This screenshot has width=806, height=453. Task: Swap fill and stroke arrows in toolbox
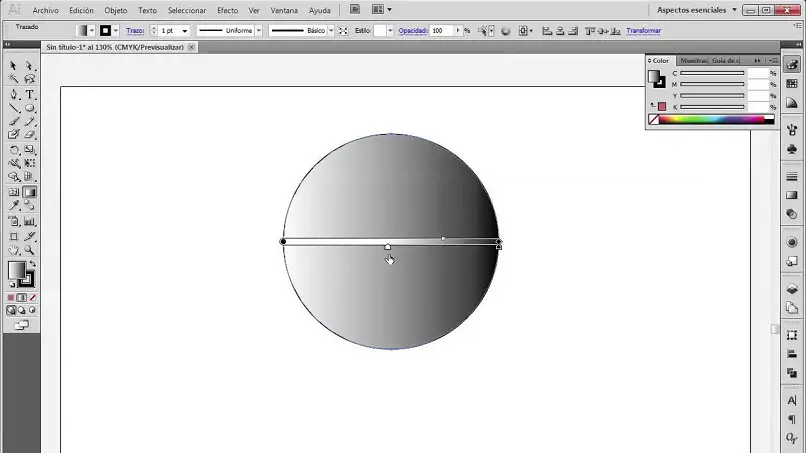(32, 264)
